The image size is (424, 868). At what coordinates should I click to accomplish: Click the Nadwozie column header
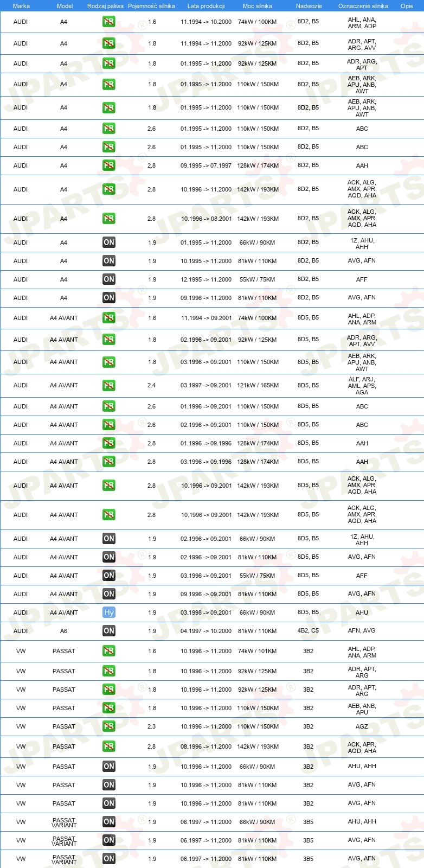[309, 6]
